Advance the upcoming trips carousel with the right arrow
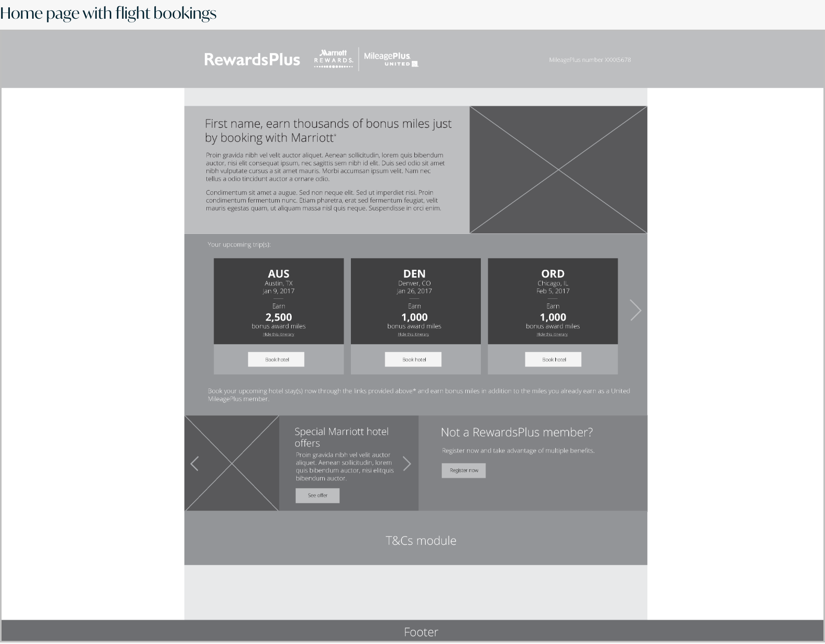Screen dimensions: 825x644 635,310
